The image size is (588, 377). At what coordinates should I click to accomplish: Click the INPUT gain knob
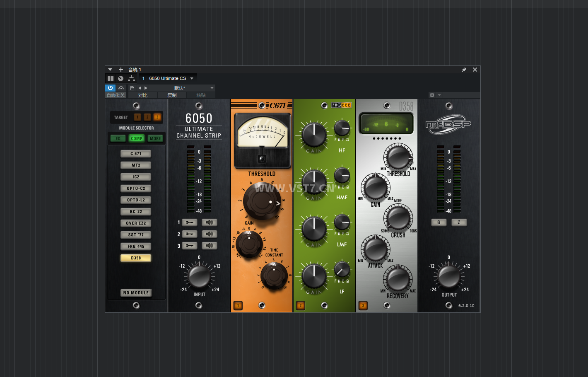tap(199, 277)
